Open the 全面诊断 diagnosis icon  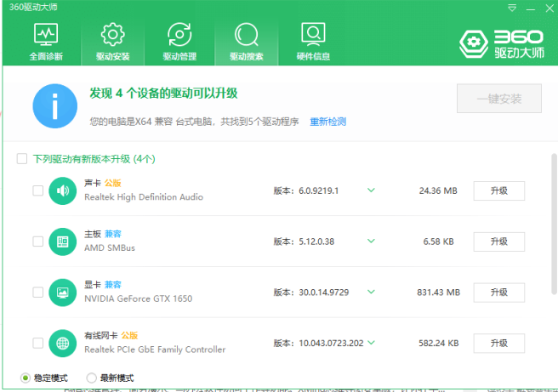click(x=44, y=36)
